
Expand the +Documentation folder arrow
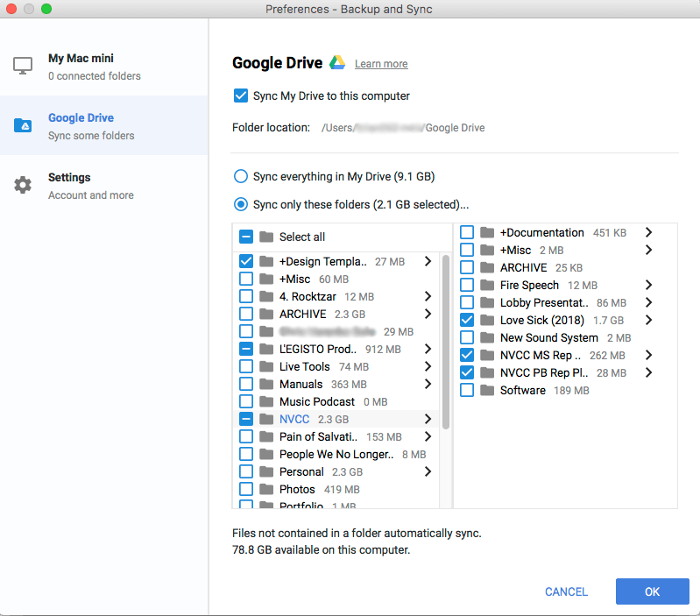pyautogui.click(x=648, y=232)
